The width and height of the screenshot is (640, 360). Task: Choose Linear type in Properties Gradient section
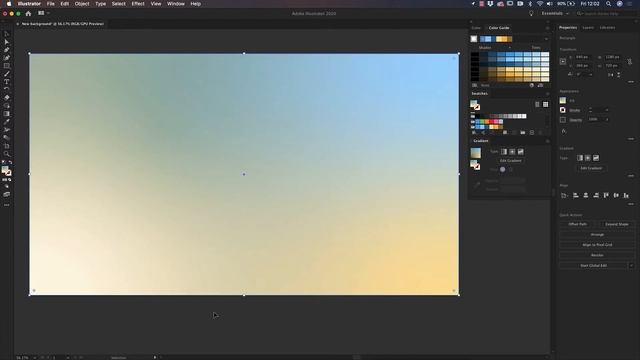tap(580, 158)
